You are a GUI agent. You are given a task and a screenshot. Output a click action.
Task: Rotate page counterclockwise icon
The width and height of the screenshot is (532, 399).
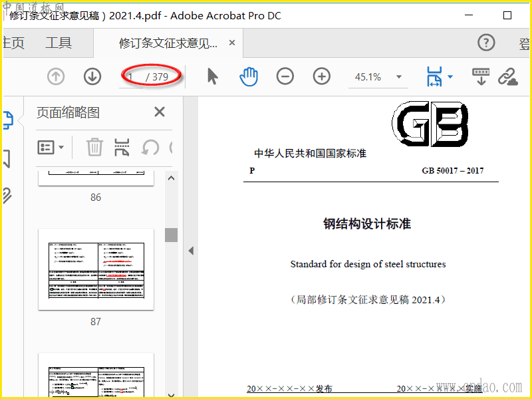coord(150,147)
